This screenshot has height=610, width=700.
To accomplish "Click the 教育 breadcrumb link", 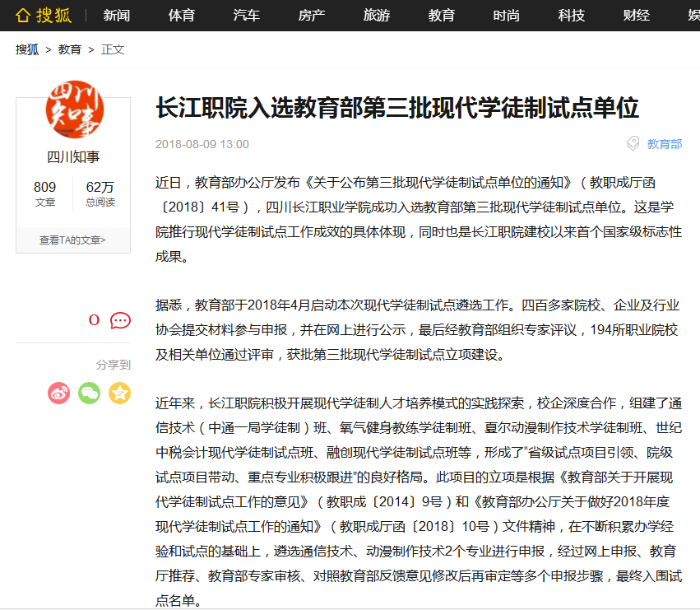I will [70, 49].
